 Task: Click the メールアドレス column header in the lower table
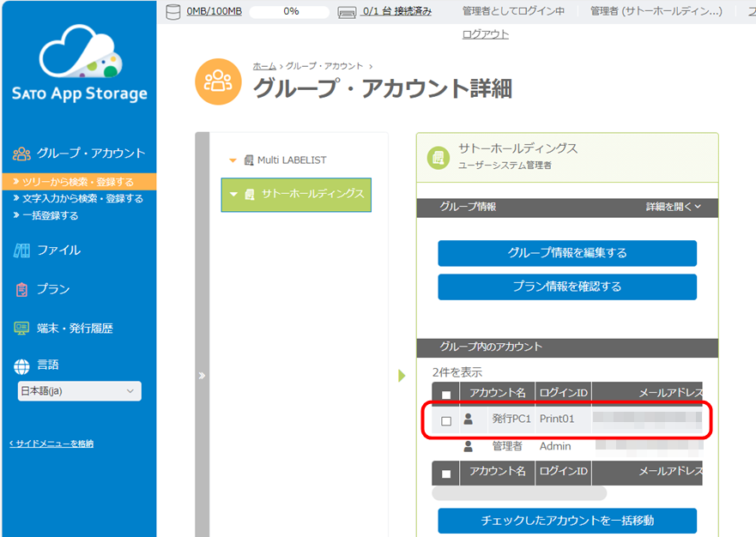[x=647, y=472]
